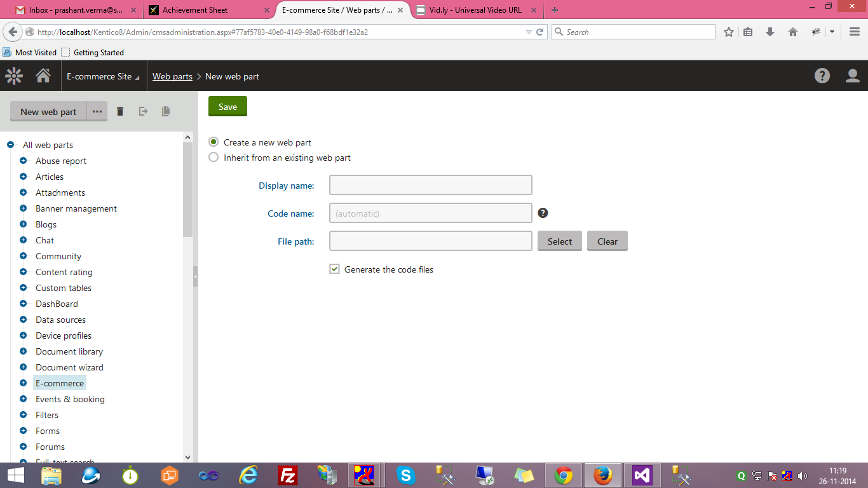Focus the Code name text field

tap(431, 213)
